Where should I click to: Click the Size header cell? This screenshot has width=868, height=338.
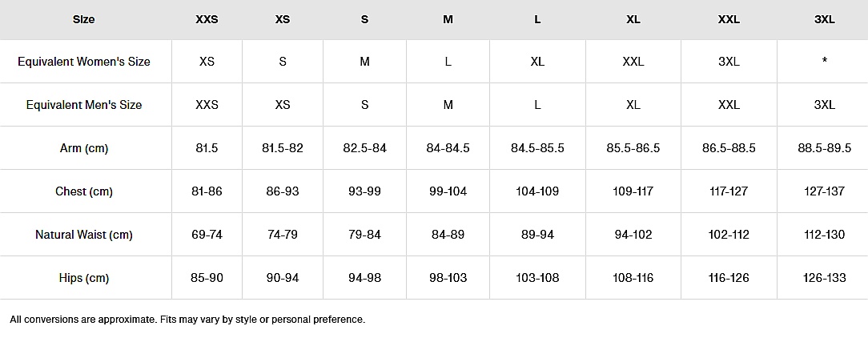84,19
